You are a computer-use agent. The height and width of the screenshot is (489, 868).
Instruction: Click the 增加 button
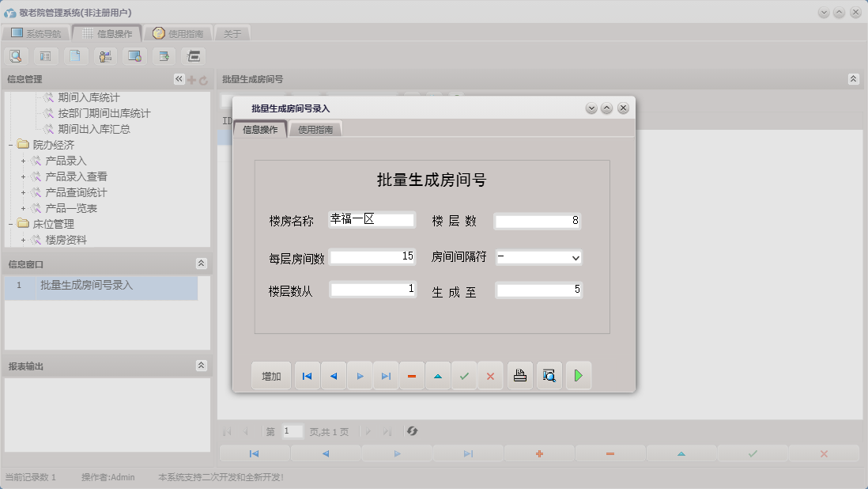(x=271, y=375)
